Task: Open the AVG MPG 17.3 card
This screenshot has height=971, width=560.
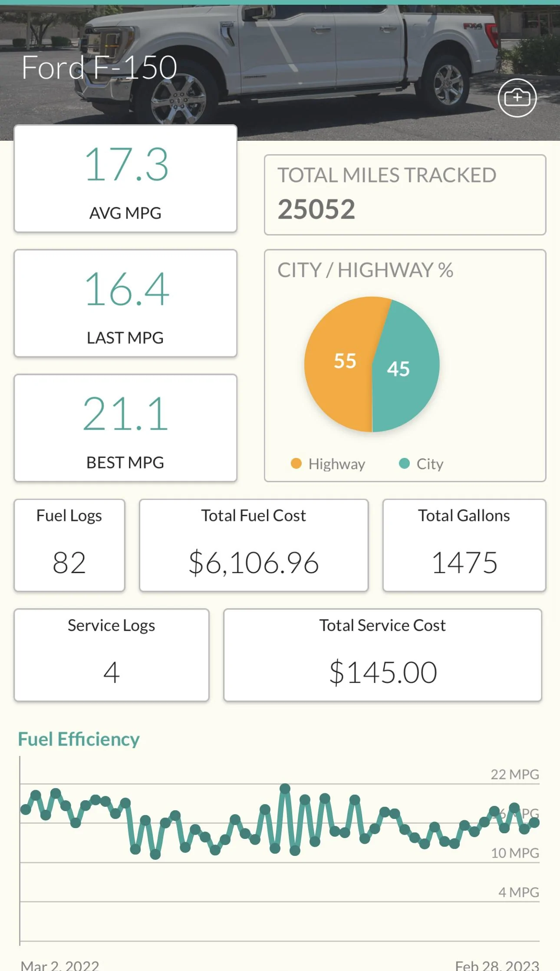Action: [x=125, y=179]
